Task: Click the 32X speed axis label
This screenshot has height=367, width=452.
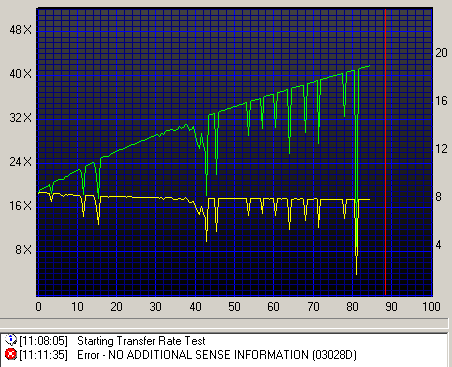Action: pyautogui.click(x=20, y=118)
